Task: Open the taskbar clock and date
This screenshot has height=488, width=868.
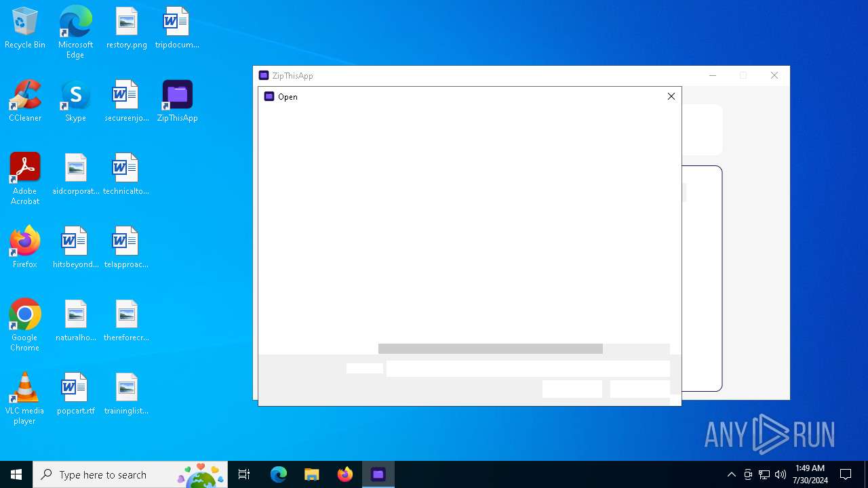Action: [x=810, y=474]
